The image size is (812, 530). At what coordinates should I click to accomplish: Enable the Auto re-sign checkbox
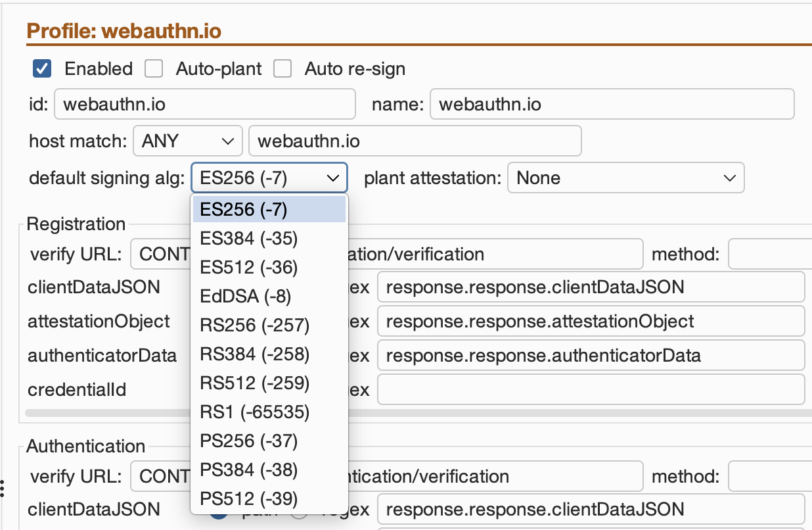coord(282,68)
